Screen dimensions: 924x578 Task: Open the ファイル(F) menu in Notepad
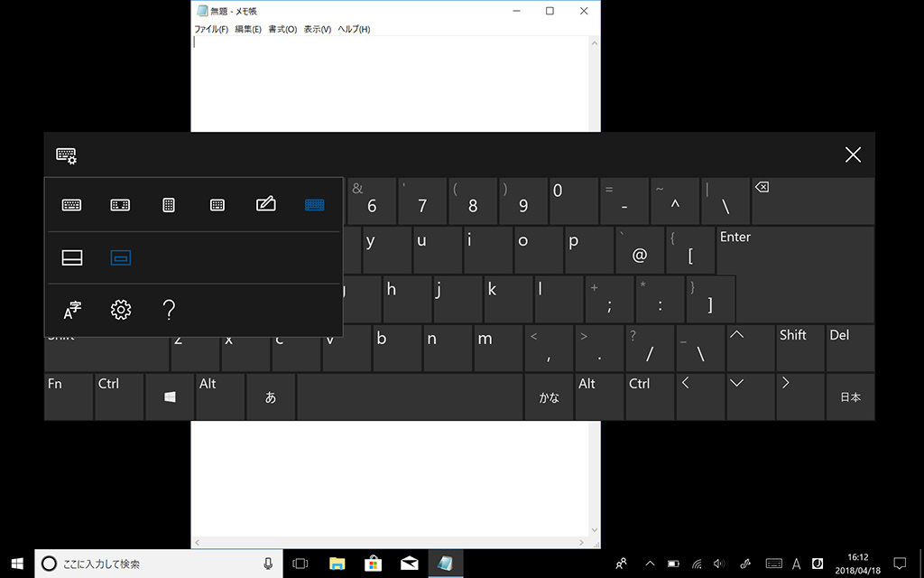(x=211, y=29)
